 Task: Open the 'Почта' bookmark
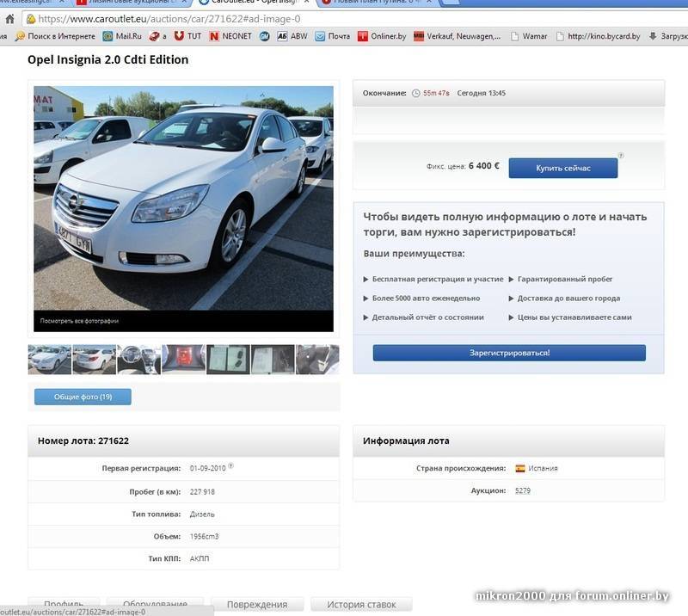click(x=333, y=36)
